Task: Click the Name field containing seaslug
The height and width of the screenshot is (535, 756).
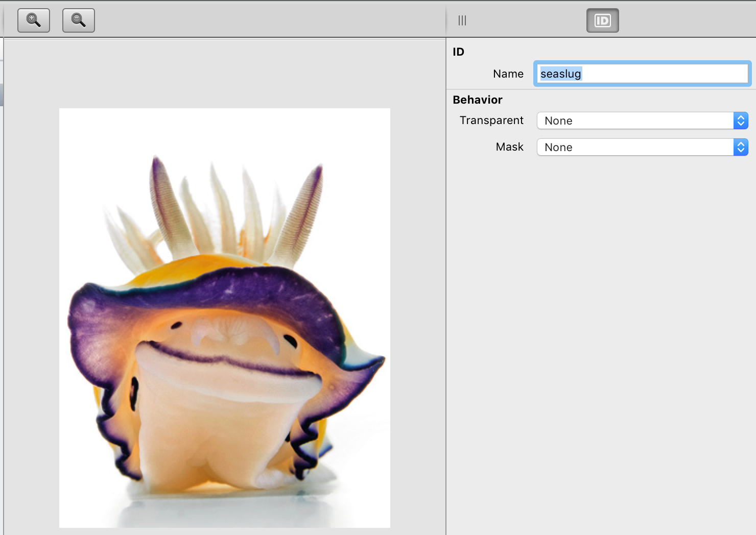Action: [x=642, y=74]
